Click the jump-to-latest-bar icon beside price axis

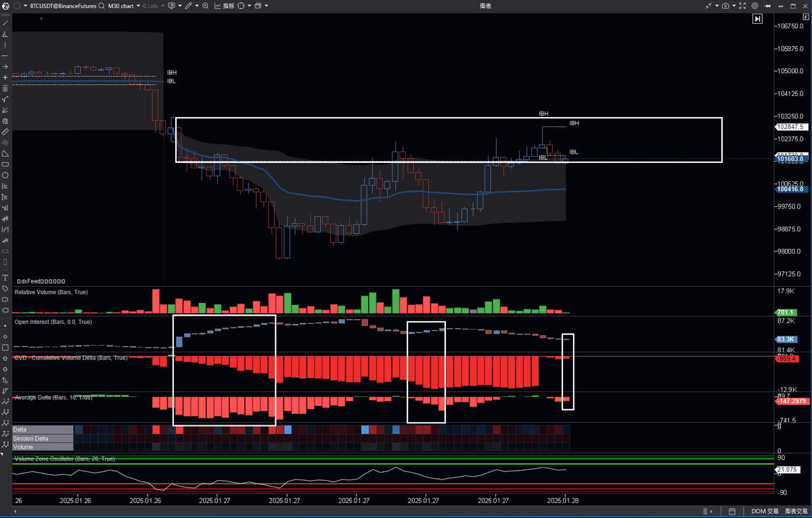point(757,18)
